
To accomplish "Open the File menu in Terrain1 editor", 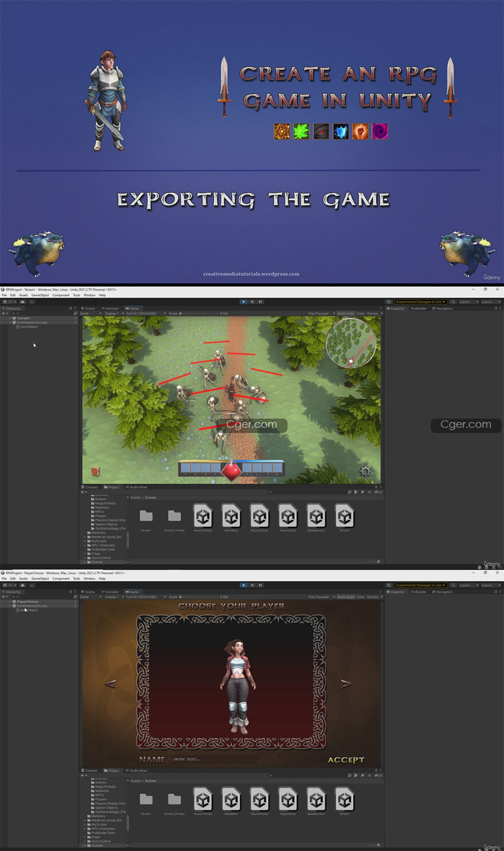I will tap(4, 296).
